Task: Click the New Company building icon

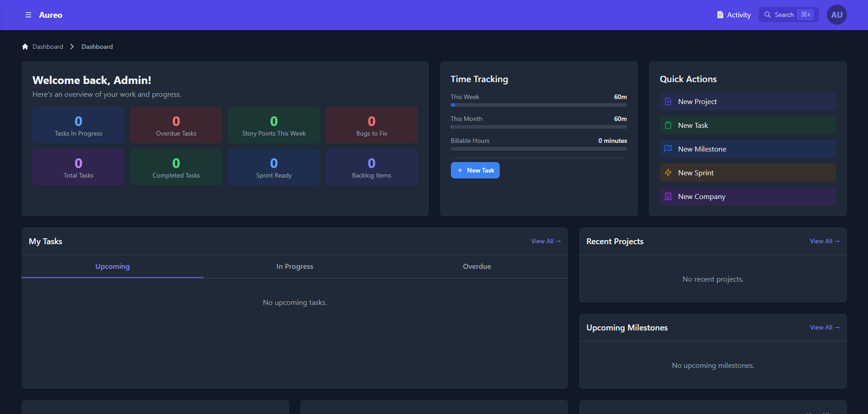Action: click(668, 196)
